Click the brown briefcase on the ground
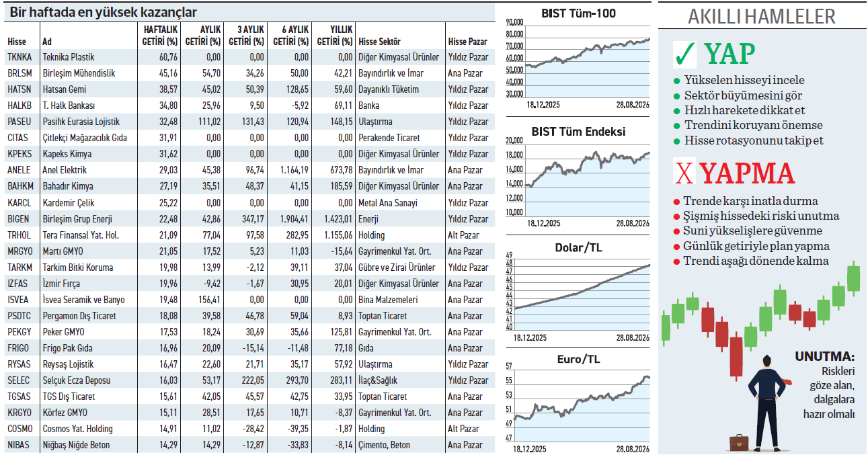 [739, 442]
